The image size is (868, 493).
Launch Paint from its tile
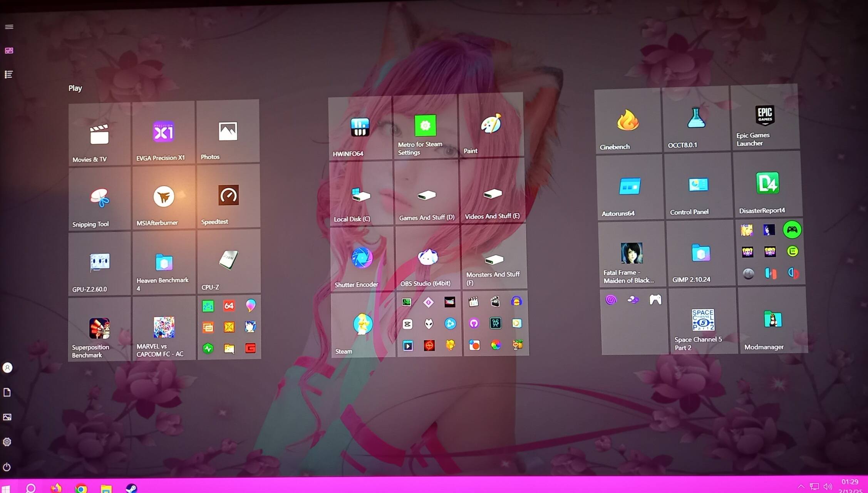pos(491,125)
